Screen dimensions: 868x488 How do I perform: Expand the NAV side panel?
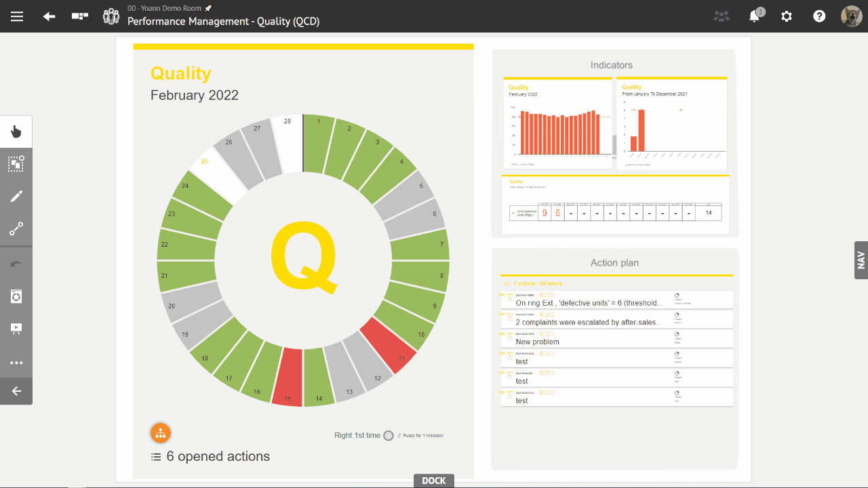tap(861, 260)
